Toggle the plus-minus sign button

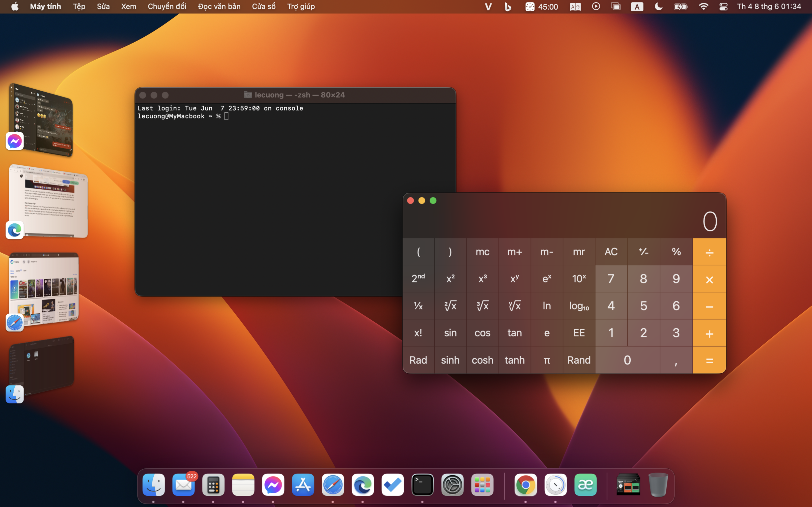643,252
